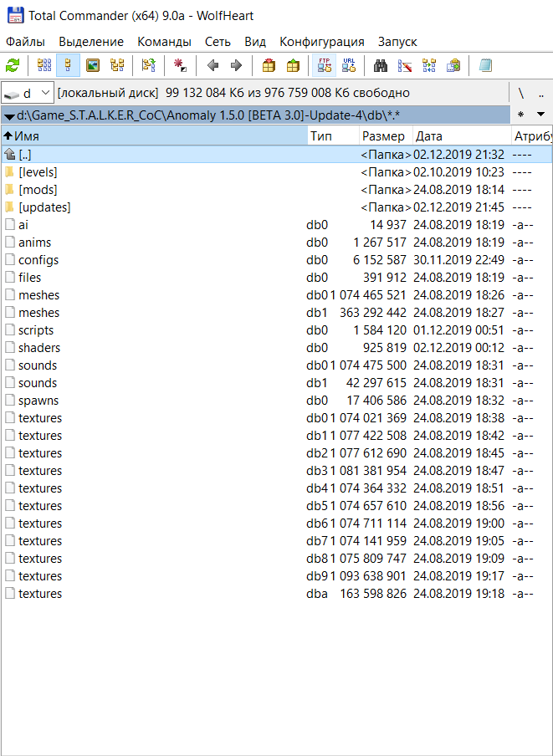The height and width of the screenshot is (756, 553).
Task: Select the meshes db1 file
Action: (x=277, y=313)
